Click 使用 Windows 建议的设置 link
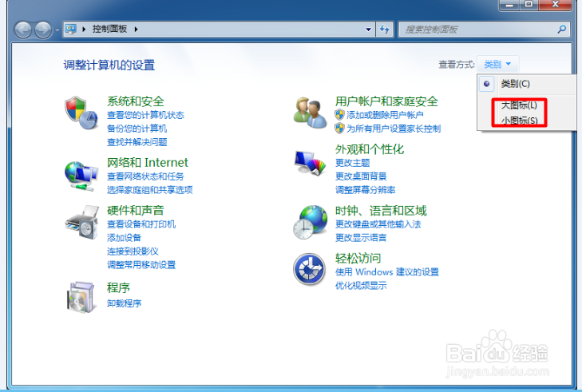Image resolution: width=582 pixels, height=392 pixels. pos(387,272)
